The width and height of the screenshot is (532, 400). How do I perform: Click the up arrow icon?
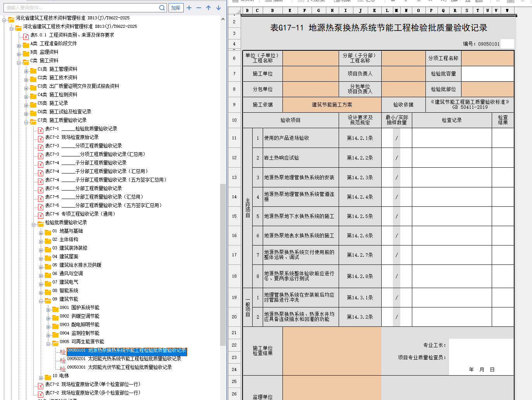pos(208,8)
